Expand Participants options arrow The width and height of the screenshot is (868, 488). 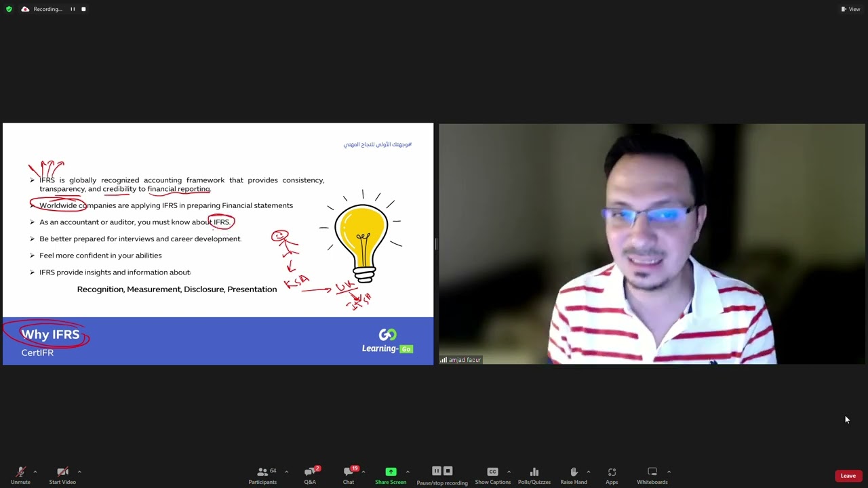tap(286, 472)
